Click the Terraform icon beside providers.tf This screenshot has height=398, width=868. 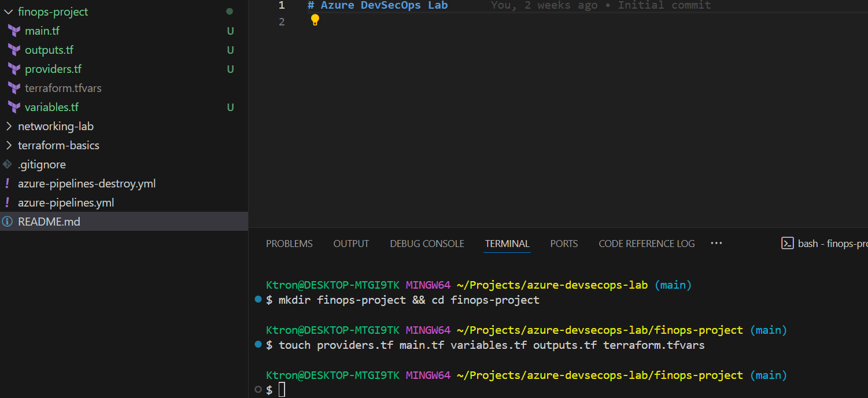click(14, 69)
